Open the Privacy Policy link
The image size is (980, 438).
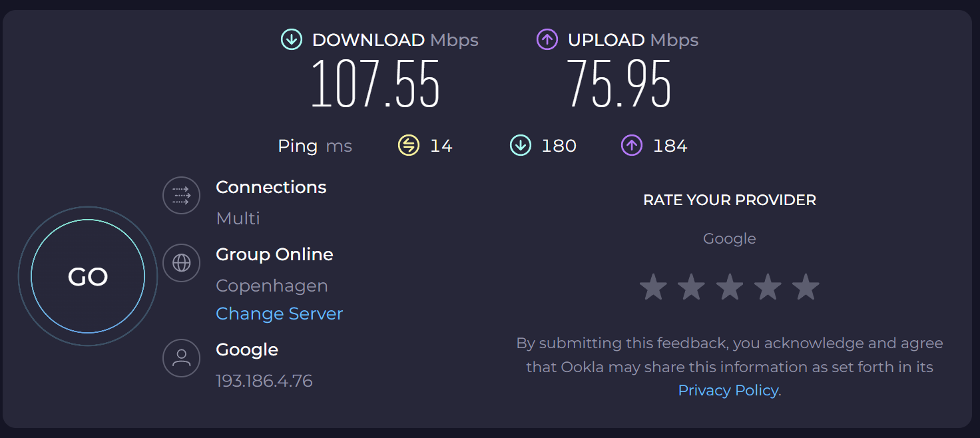(728, 391)
